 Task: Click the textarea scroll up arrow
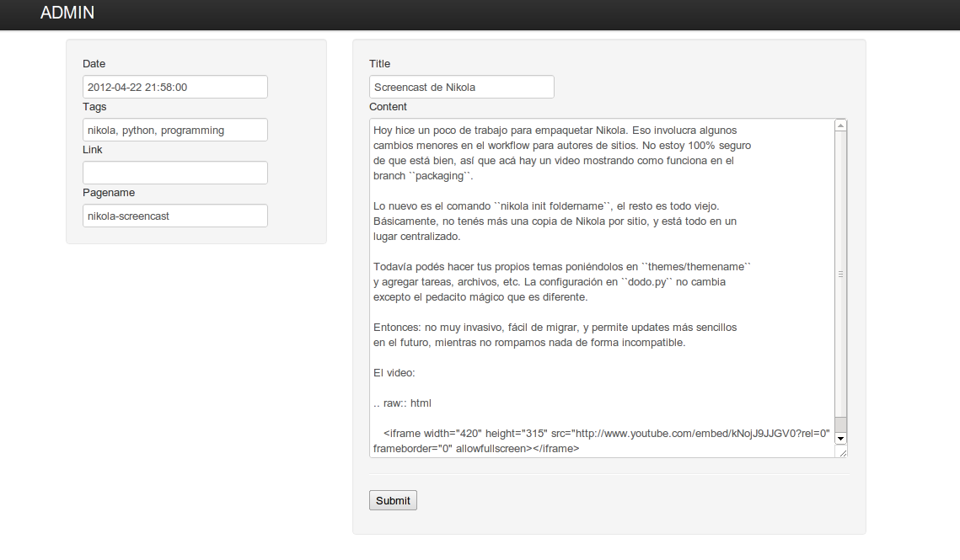840,125
